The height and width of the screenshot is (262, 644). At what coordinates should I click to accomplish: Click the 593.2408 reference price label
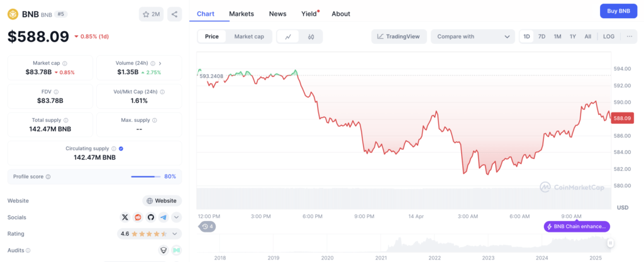click(211, 76)
